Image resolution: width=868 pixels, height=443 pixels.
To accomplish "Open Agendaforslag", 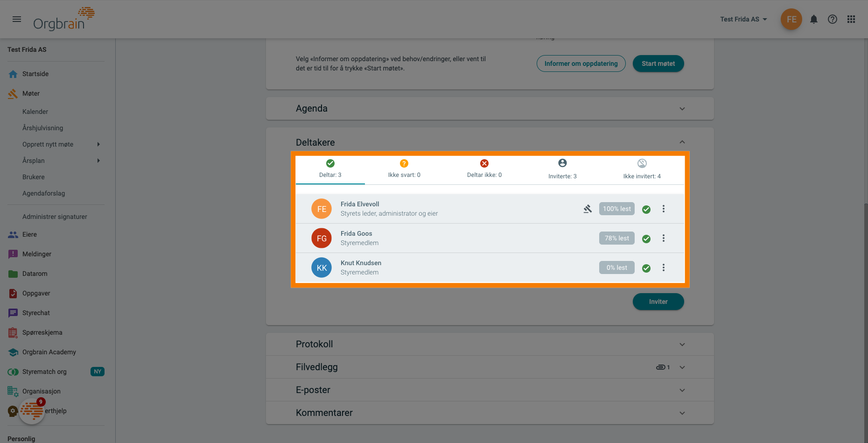I will (x=43, y=193).
